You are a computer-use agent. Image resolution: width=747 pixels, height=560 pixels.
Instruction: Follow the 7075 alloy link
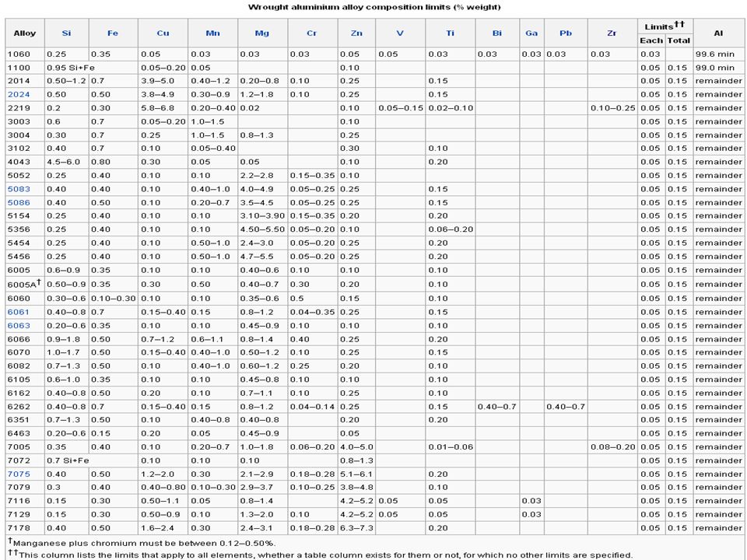tap(19, 474)
